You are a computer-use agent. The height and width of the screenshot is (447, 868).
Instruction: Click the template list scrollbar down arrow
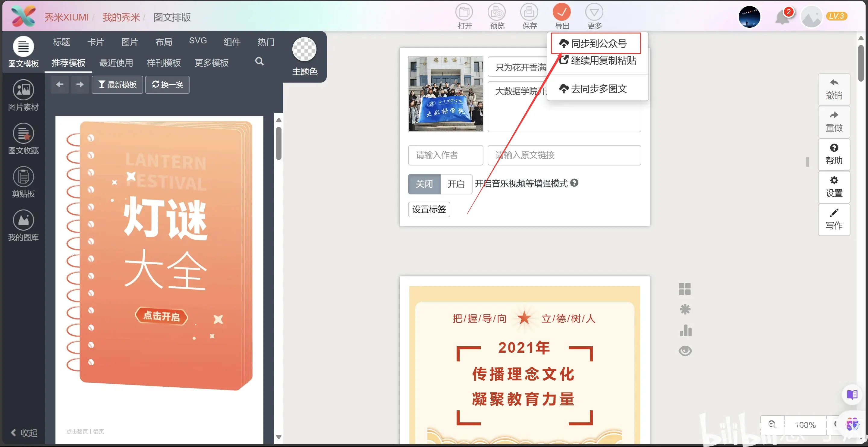pyautogui.click(x=279, y=436)
